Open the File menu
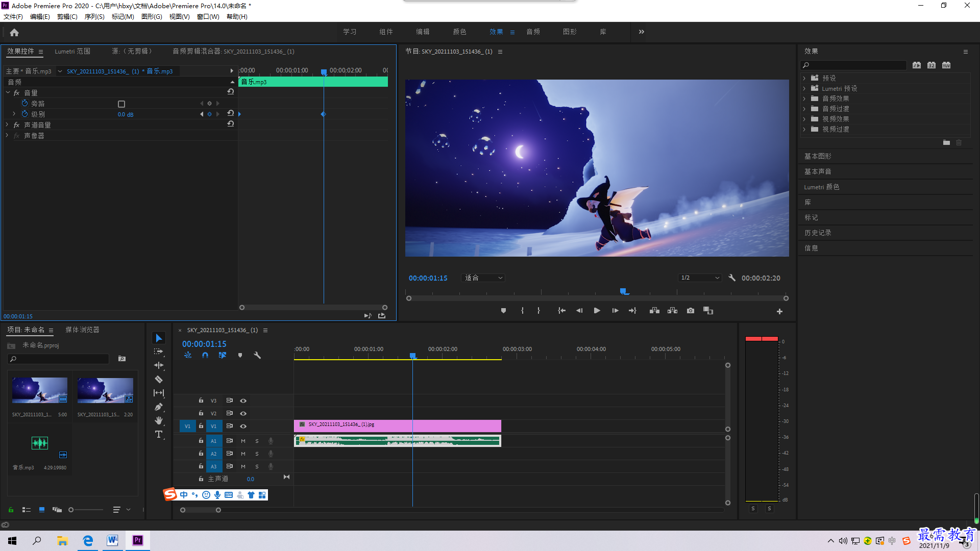This screenshot has width=980, height=551. 13,17
